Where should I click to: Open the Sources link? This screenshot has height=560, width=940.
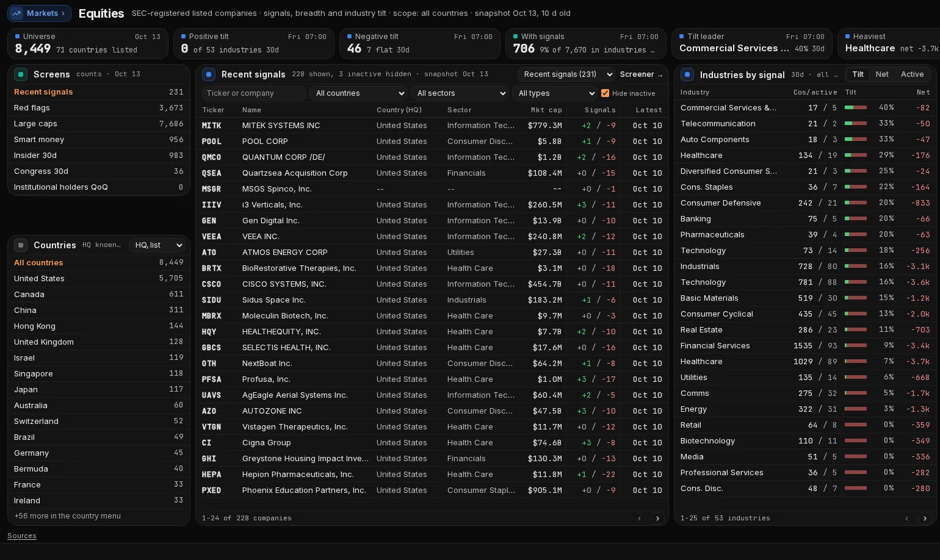(22, 536)
